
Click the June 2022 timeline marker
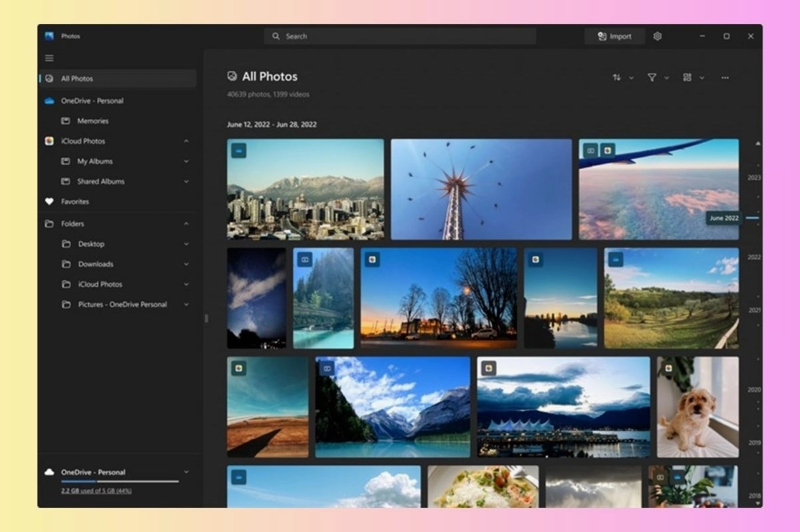(x=724, y=217)
